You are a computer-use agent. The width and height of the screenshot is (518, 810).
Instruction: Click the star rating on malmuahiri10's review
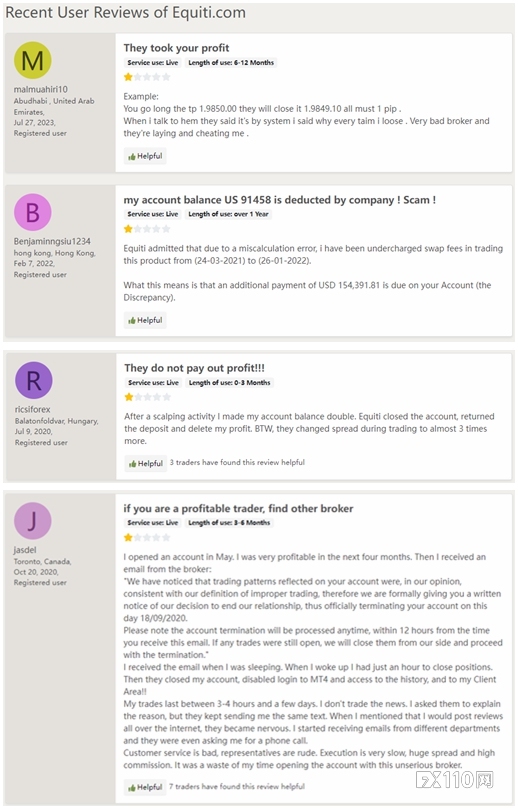(147, 77)
